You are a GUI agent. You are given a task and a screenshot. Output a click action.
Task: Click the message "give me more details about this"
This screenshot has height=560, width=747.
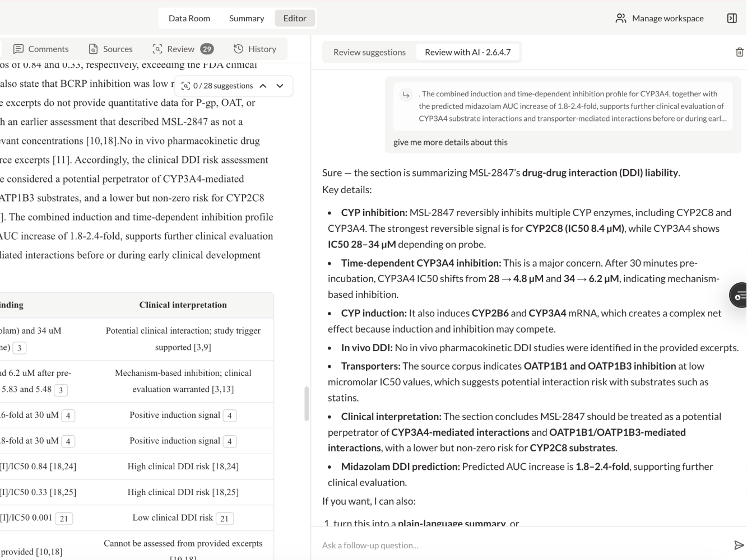pos(451,142)
